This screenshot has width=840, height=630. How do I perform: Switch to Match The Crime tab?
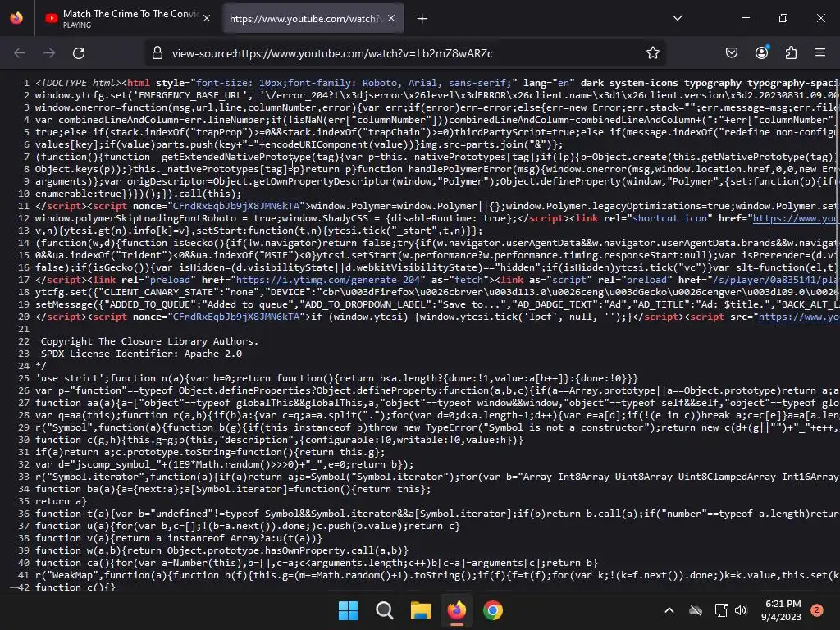pyautogui.click(x=127, y=18)
